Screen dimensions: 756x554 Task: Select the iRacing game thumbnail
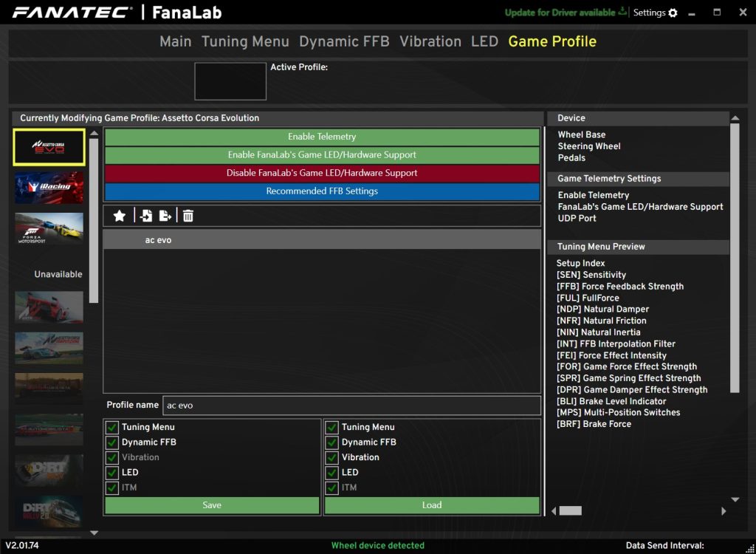pyautogui.click(x=49, y=188)
